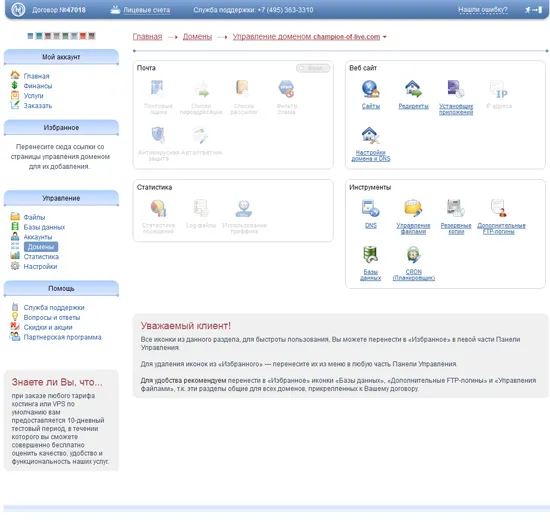Click the Нашли ошибку? link
The width and height of the screenshot is (550, 522).
483,10
